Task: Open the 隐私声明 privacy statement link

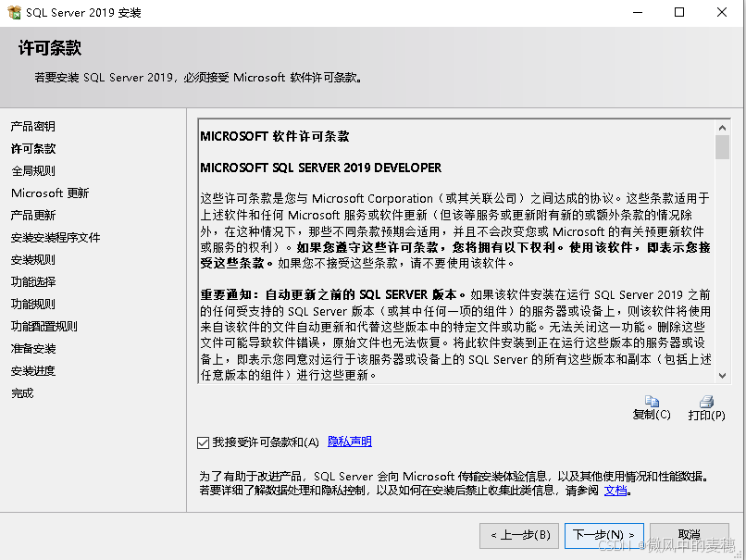Action: (350, 442)
